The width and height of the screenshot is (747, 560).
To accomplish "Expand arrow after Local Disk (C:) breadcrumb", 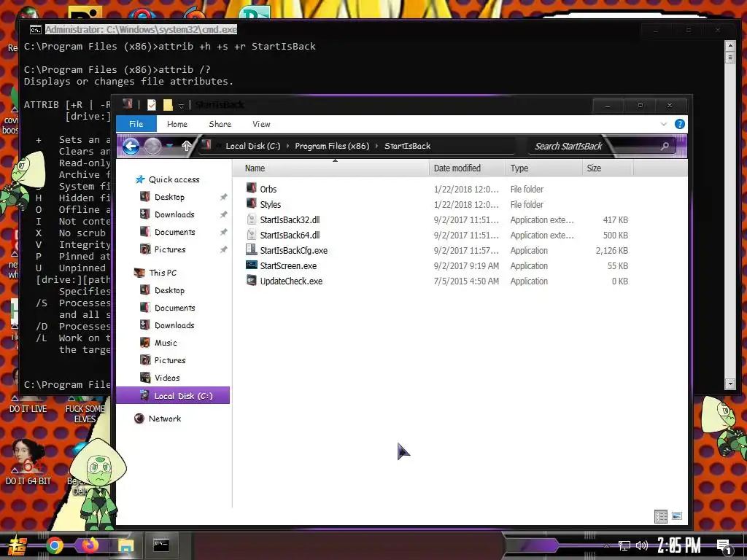I will [287, 146].
